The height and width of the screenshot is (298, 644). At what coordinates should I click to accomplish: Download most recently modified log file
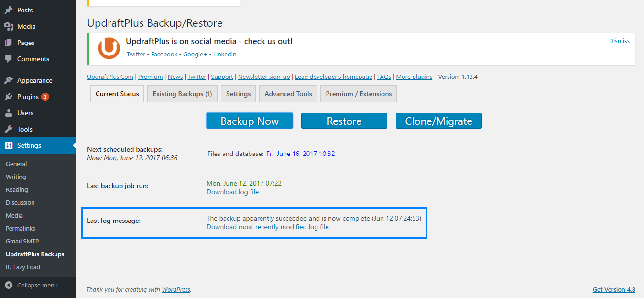268,227
